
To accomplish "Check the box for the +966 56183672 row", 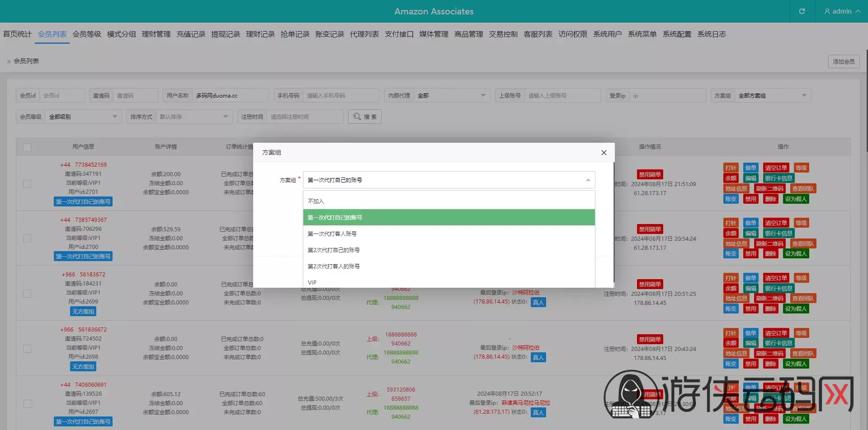I will coord(27,294).
